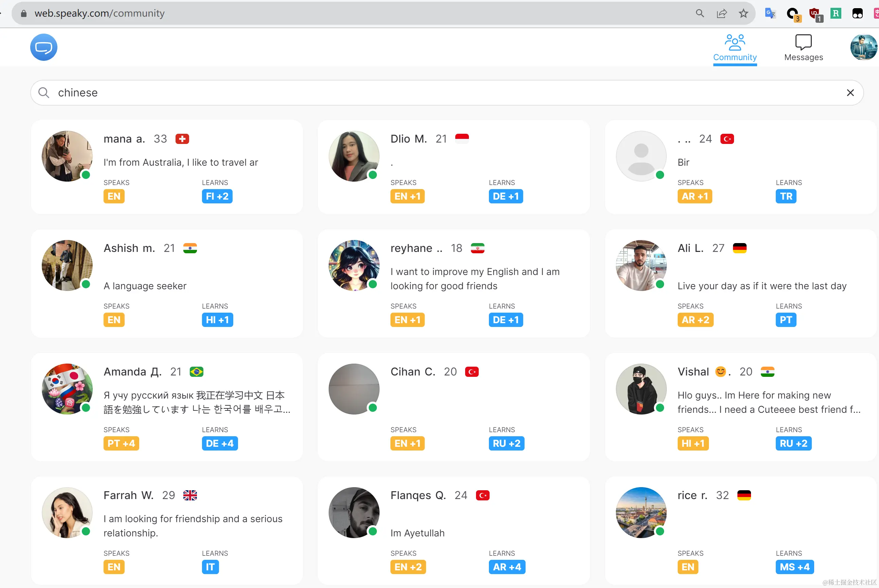Click Ashish m.'s profile photo
This screenshot has height=588, width=879.
pos(67,265)
